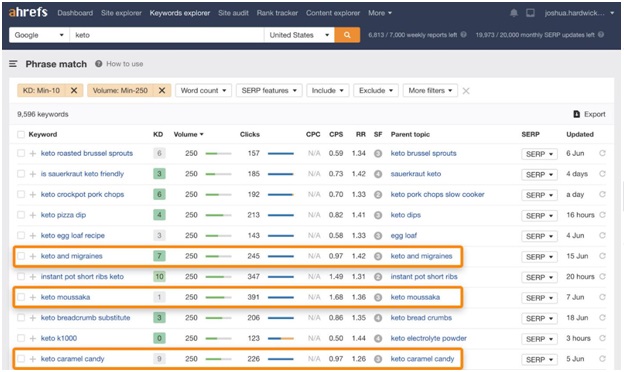Image resolution: width=624 pixels, height=372 pixels.
Task: Open the United States country dropdown
Action: tap(299, 35)
